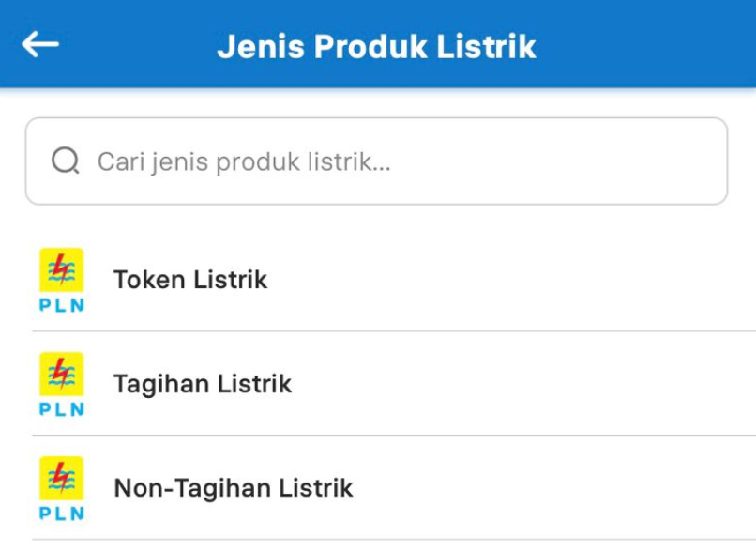The width and height of the screenshot is (756, 552).
Task: Open the Non-Tagihan Listrik product type
Action: (233, 488)
